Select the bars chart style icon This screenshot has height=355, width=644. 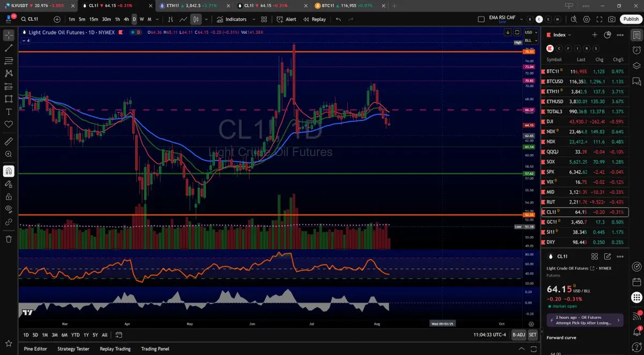point(171,19)
